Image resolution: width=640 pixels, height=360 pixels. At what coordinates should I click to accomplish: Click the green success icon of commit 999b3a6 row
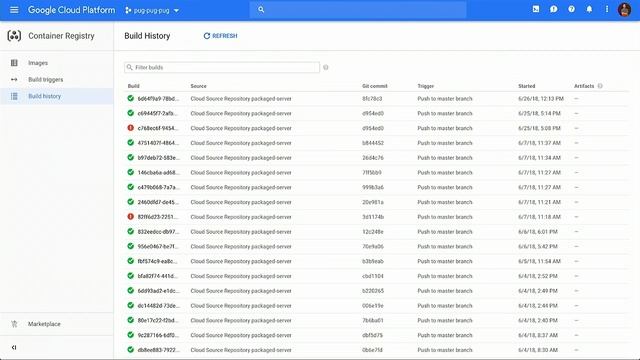click(x=131, y=187)
